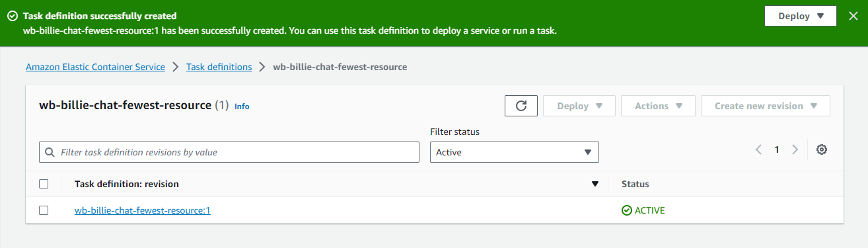Screen dimensions: 868x248
Task: Click the wb-billie-chat-fewest-resource (1) panel title
Action: pyautogui.click(x=133, y=105)
